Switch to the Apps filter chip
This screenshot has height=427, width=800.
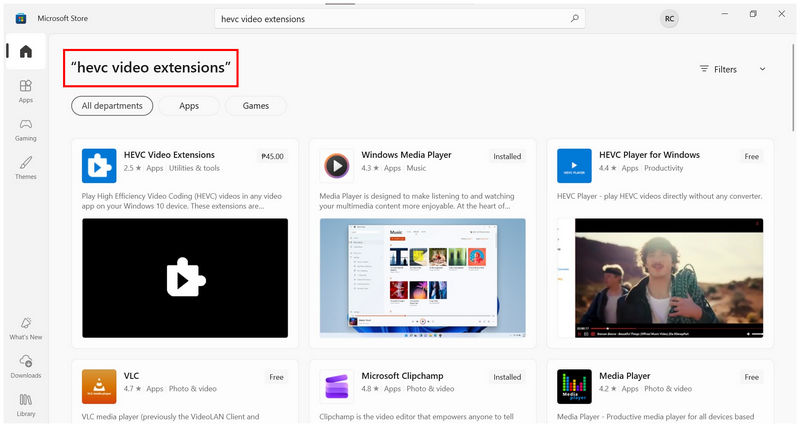189,106
